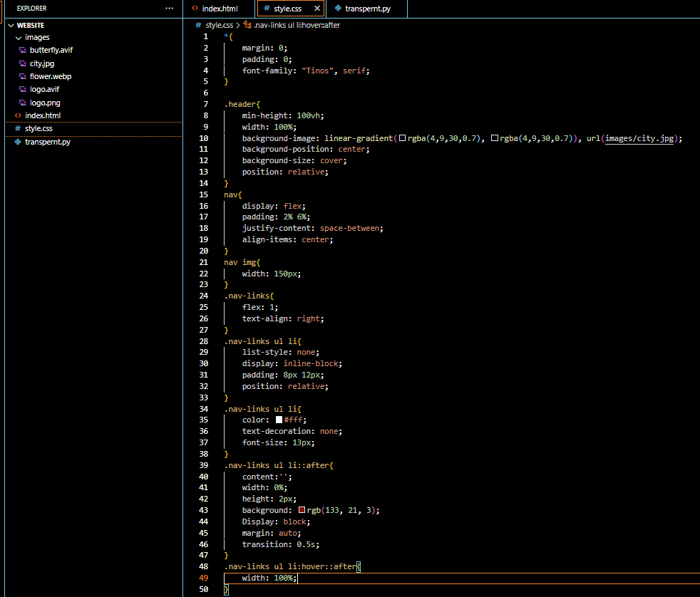Click the CSS hash icon on style.css tab
Screen dimensions: 700x597
[x=267, y=9]
